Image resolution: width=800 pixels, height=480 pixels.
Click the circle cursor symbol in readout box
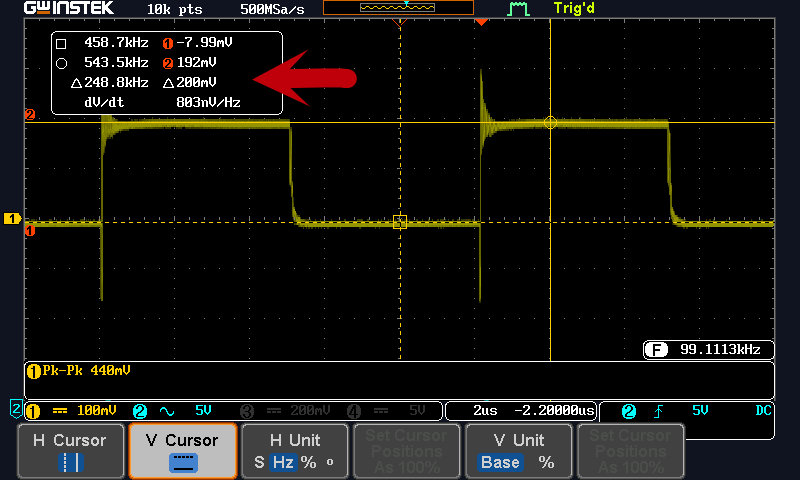pos(61,63)
